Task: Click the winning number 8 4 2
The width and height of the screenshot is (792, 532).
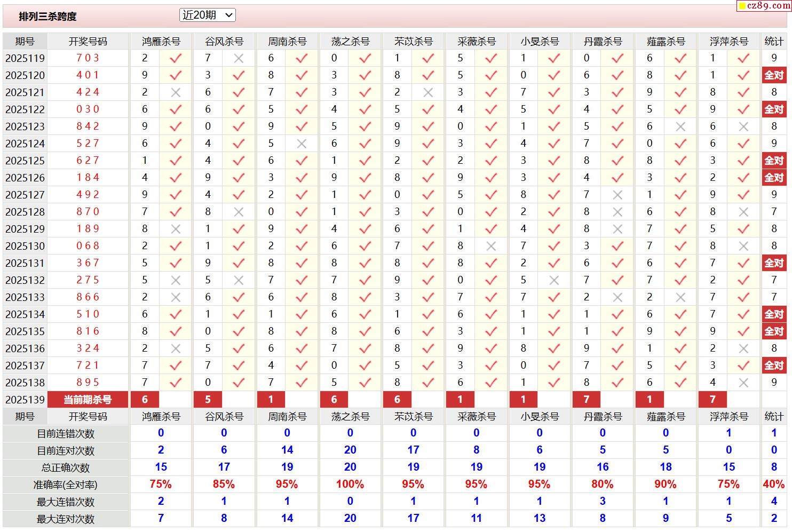Action: pos(88,126)
